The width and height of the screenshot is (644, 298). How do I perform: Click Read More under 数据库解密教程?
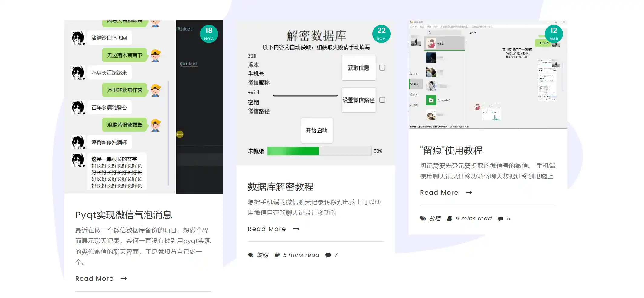pyautogui.click(x=267, y=229)
